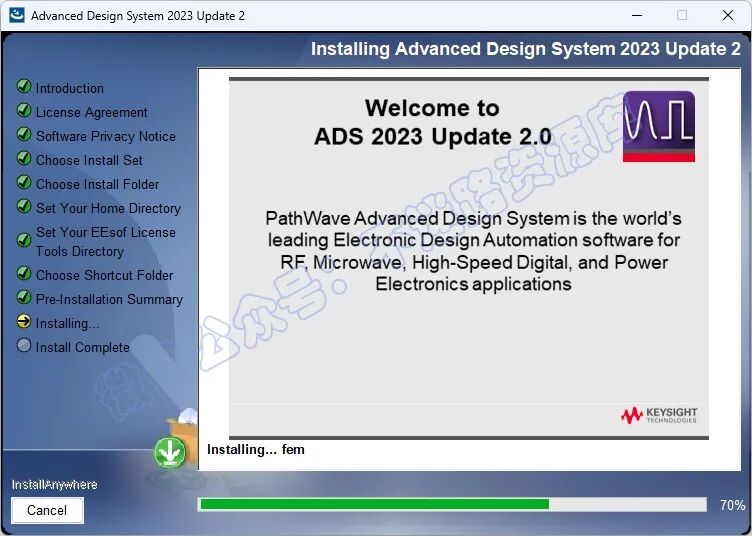This screenshot has width=752, height=536.
Task: Click the checkmark beside Choose Install Folder
Action: click(x=24, y=182)
